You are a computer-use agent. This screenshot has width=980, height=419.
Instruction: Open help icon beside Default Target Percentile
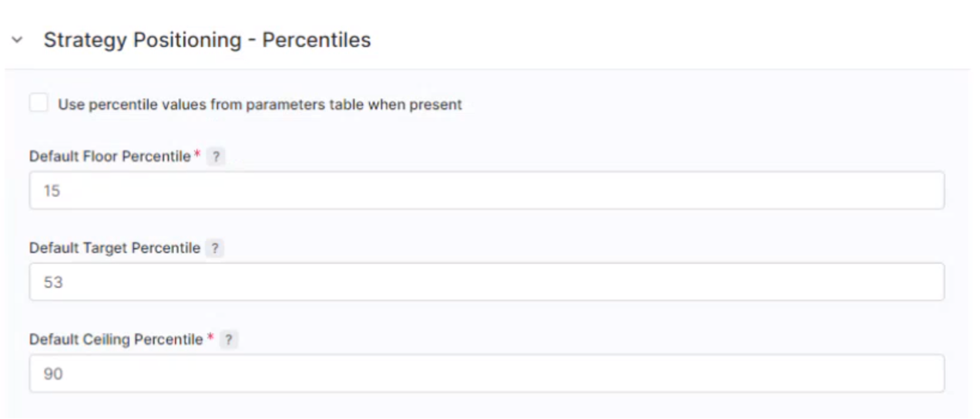215,248
